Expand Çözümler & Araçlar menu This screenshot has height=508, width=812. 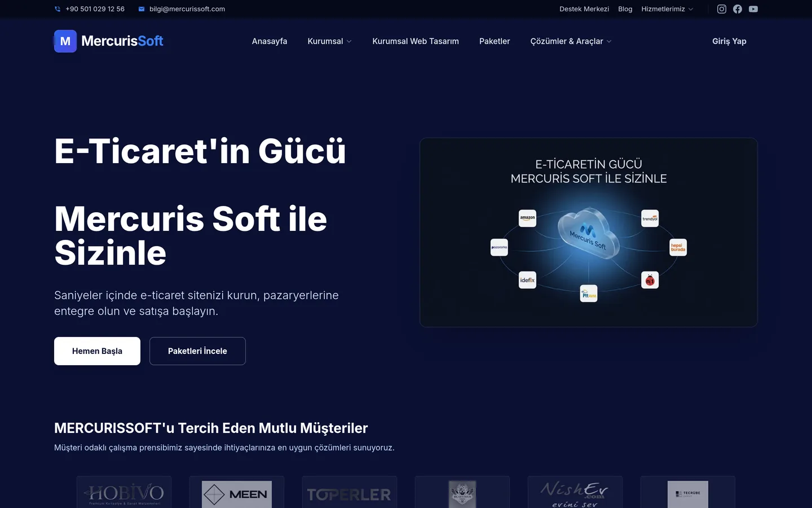(x=571, y=41)
